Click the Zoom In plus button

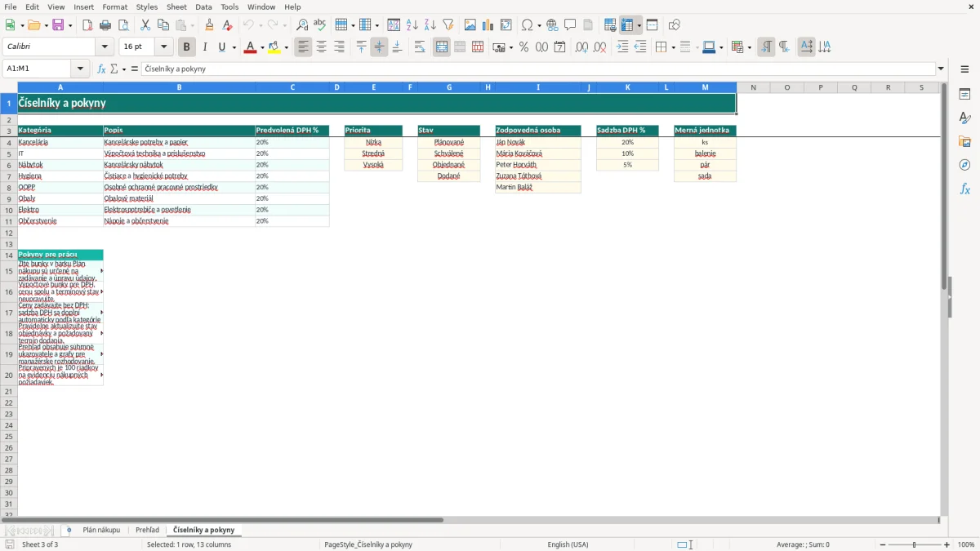click(x=947, y=544)
